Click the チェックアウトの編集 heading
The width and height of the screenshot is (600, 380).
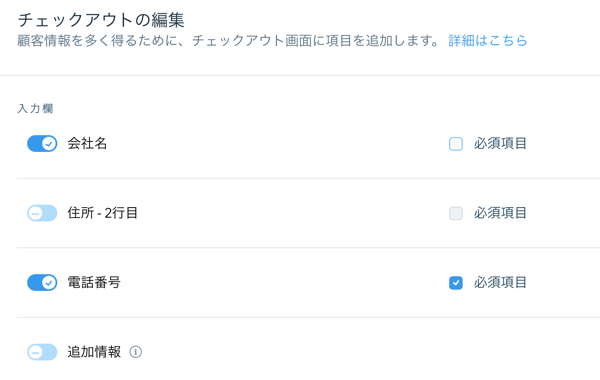pyautogui.click(x=101, y=20)
